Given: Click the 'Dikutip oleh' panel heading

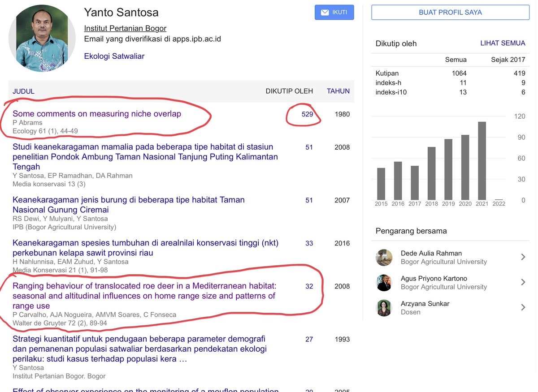Looking at the screenshot, I should point(396,43).
